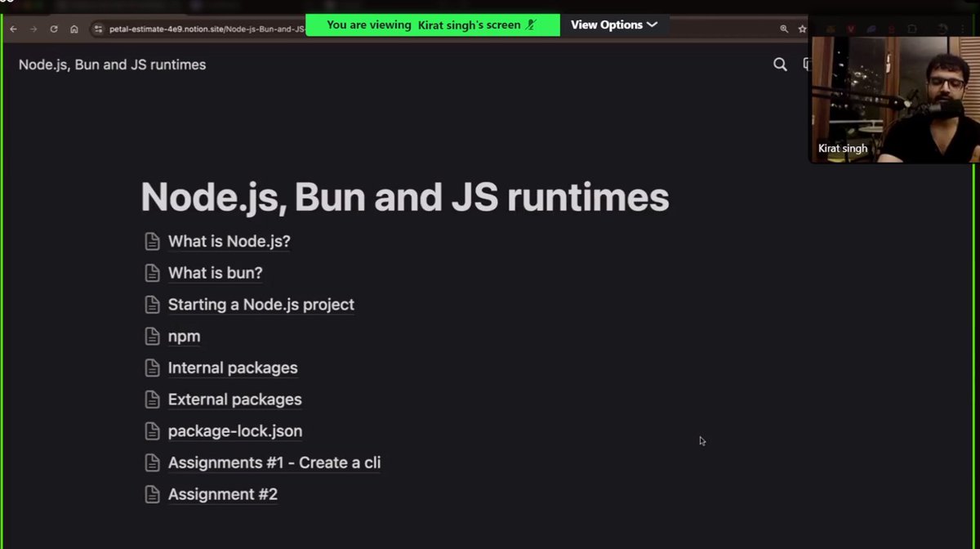This screenshot has width=980, height=549.
Task: Focus the address bar showing petal-estimate notion.site URL
Action: (x=207, y=29)
